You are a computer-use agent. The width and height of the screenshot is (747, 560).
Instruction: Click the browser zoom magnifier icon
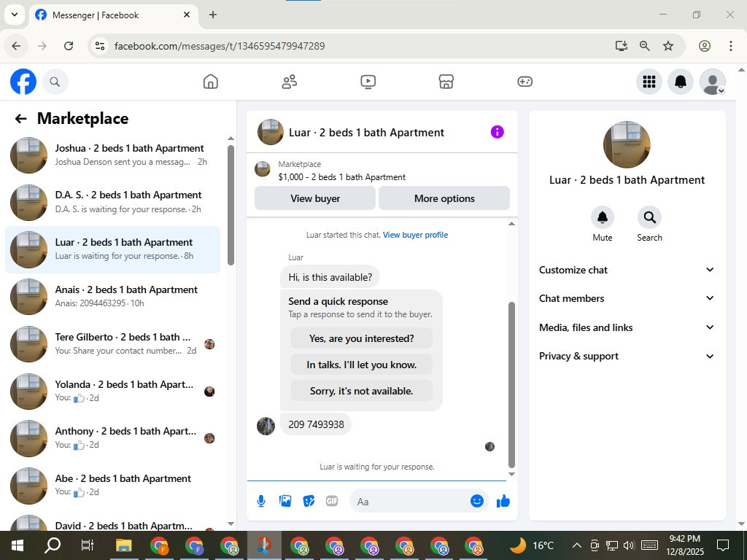point(645,46)
